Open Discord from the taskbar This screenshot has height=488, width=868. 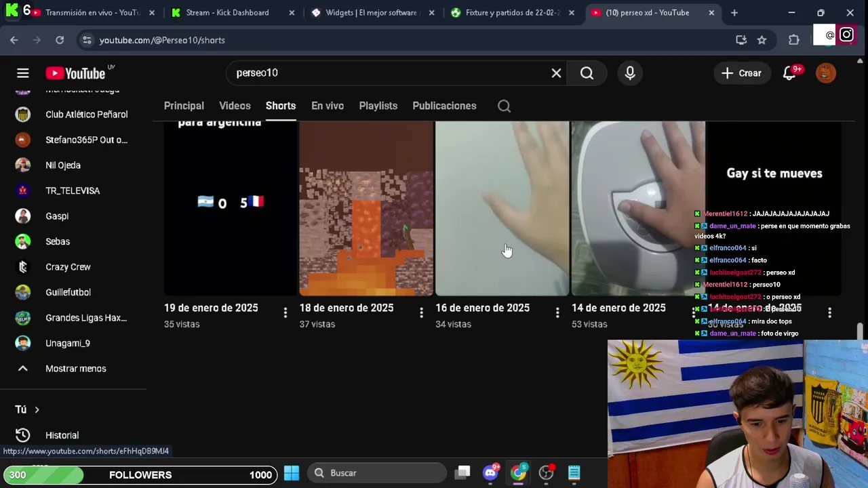[490, 473]
